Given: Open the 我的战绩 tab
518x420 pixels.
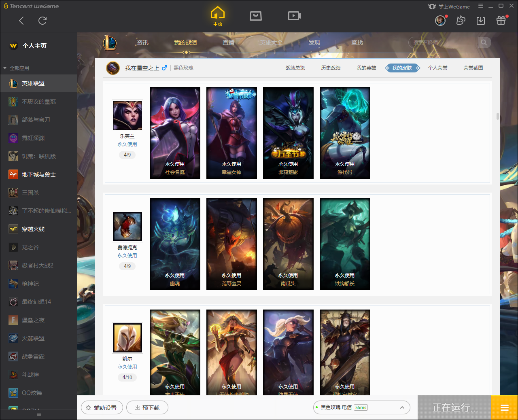Looking at the screenshot, I should click(186, 42).
